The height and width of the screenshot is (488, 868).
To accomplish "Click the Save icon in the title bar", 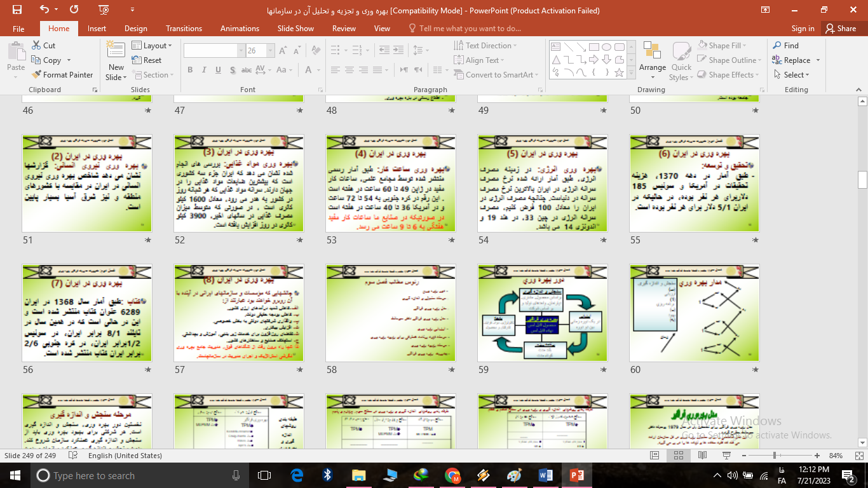I will click(17, 10).
